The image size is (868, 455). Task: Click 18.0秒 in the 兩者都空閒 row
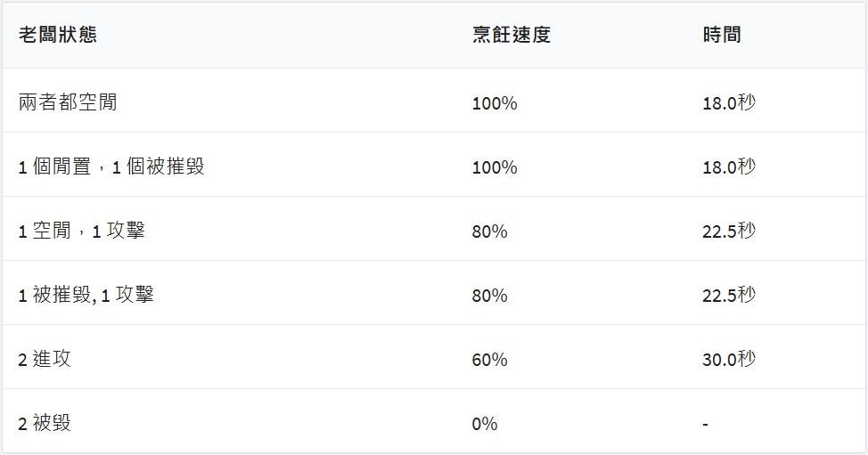[728, 103]
